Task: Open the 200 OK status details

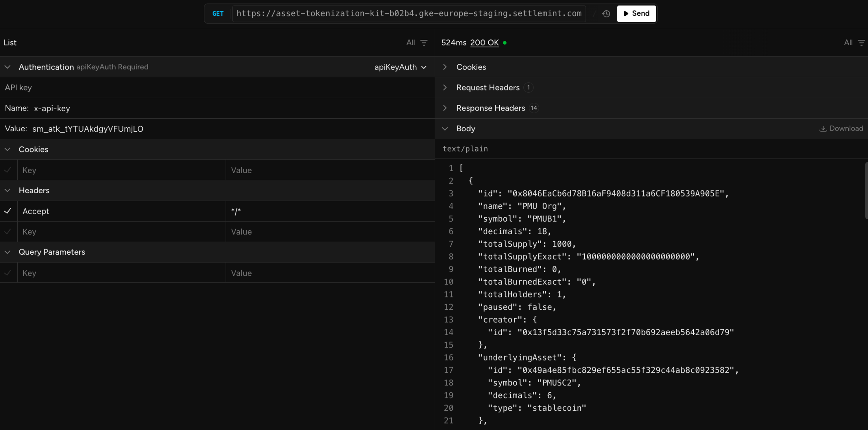Action: 484,43
